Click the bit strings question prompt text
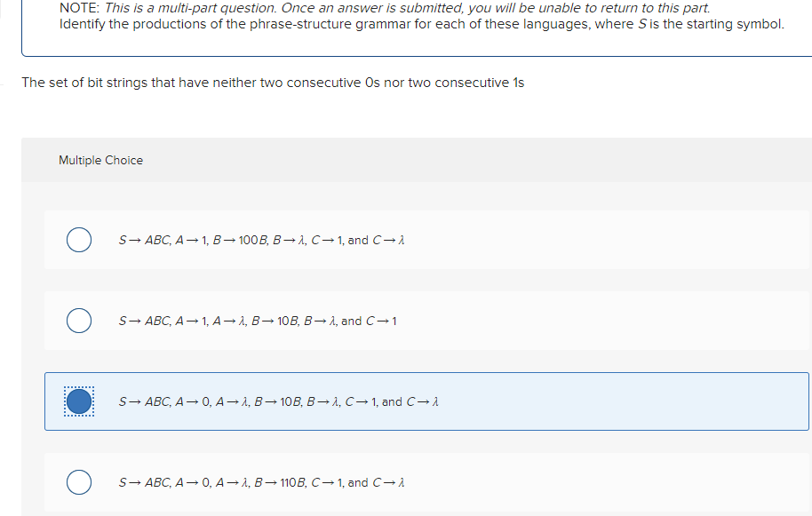Viewport: 812px width, 516px height. click(274, 82)
